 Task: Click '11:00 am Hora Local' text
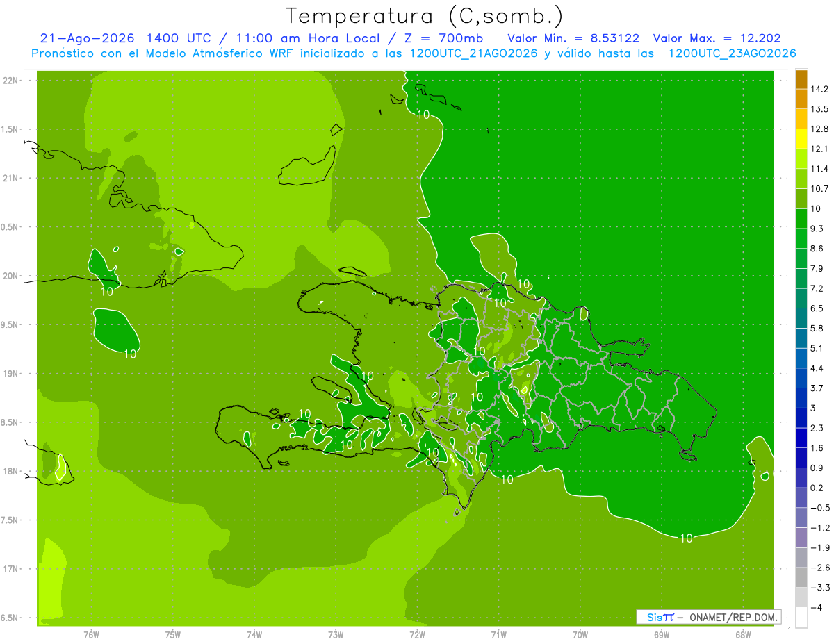coord(308,38)
